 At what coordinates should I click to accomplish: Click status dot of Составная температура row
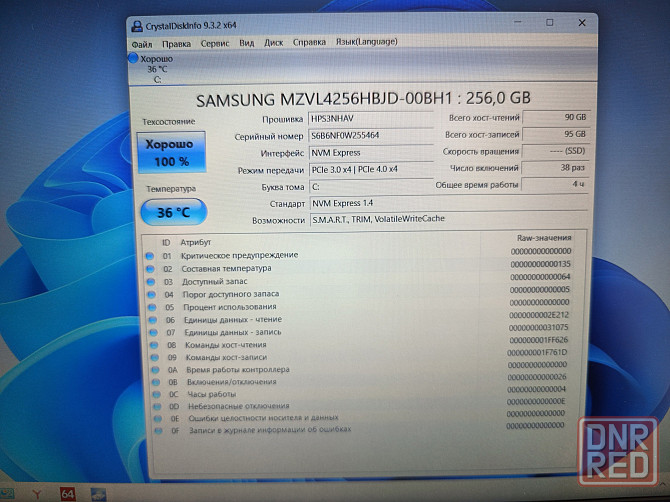tap(150, 269)
